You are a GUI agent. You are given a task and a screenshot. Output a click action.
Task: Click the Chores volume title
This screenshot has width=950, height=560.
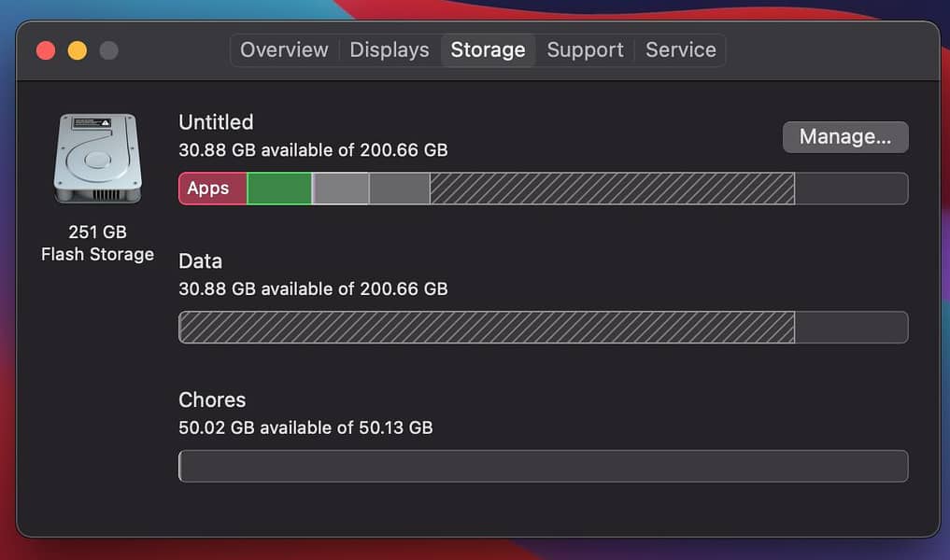[x=211, y=399]
